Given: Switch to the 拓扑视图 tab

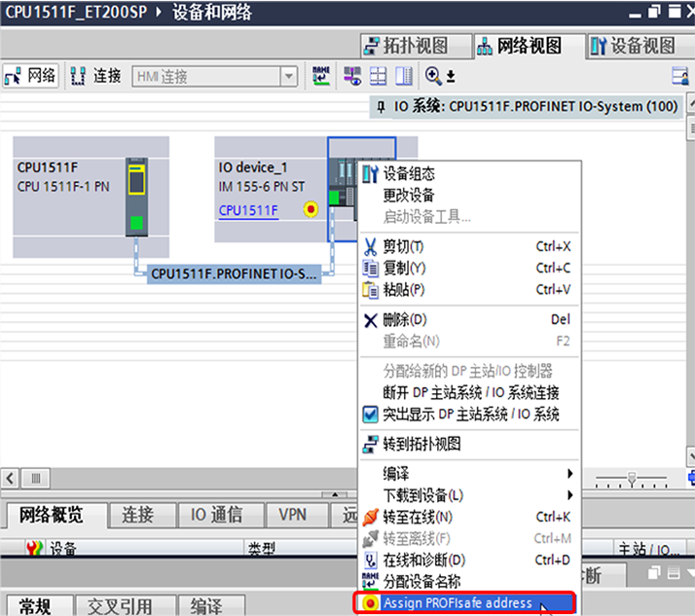Looking at the screenshot, I should pos(416,46).
